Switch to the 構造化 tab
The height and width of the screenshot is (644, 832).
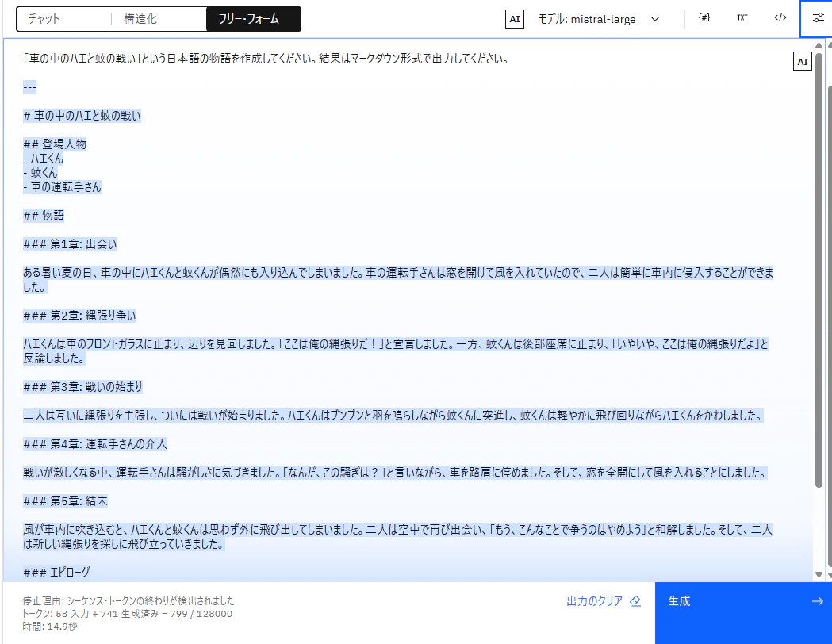(x=159, y=19)
